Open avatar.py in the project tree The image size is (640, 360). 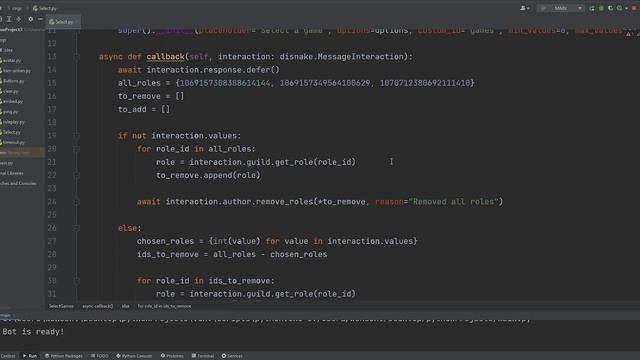click(11, 60)
